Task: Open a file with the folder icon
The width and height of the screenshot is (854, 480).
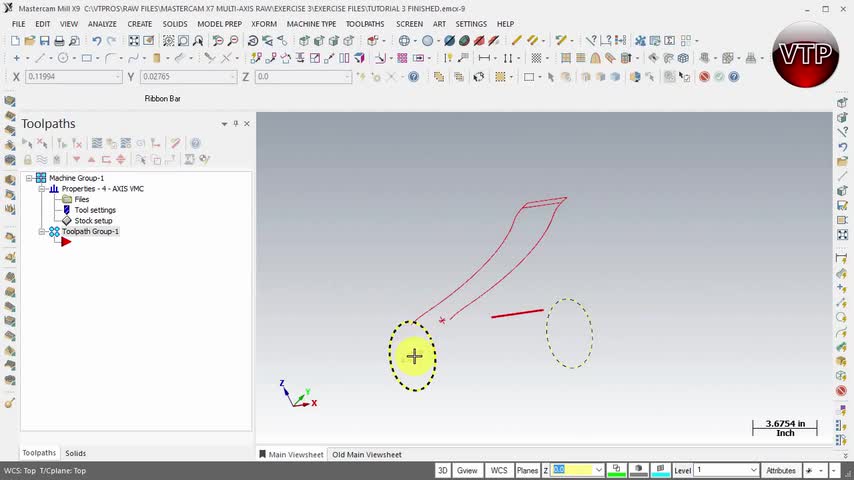Action: pyautogui.click(x=30, y=41)
